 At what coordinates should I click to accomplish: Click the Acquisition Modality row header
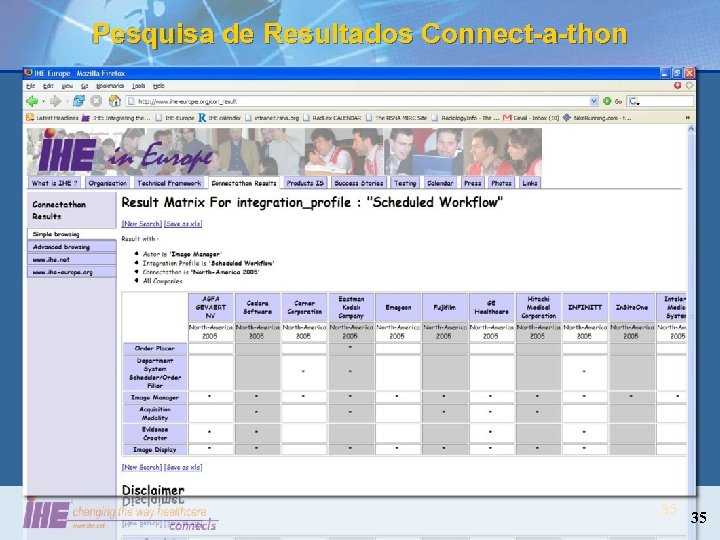[x=155, y=414]
